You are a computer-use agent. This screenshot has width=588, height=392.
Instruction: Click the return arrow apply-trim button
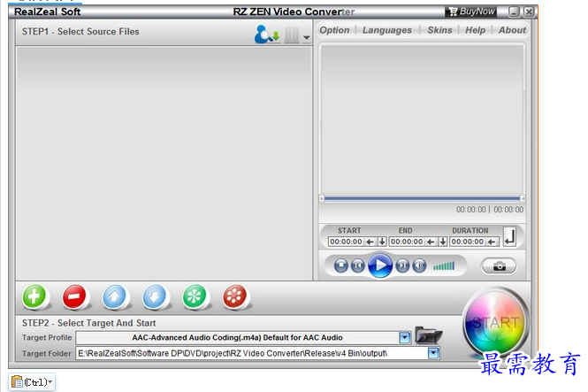pyautogui.click(x=509, y=237)
